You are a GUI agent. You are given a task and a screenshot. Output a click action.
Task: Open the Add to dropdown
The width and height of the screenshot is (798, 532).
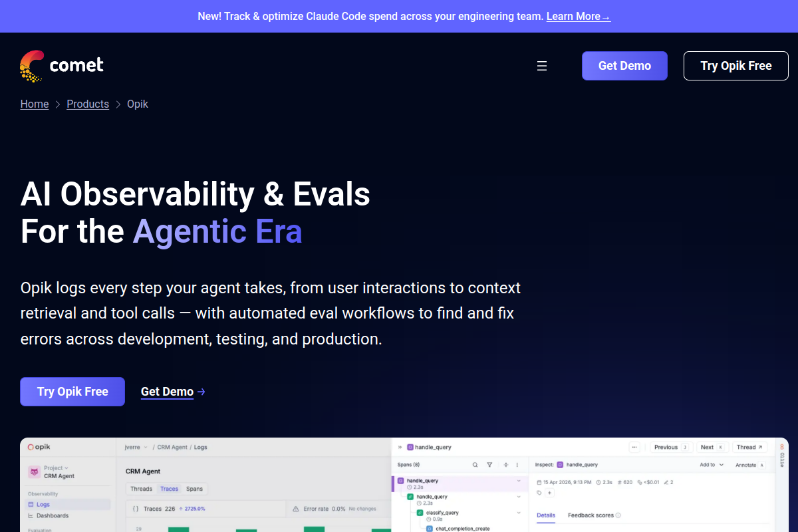click(712, 465)
